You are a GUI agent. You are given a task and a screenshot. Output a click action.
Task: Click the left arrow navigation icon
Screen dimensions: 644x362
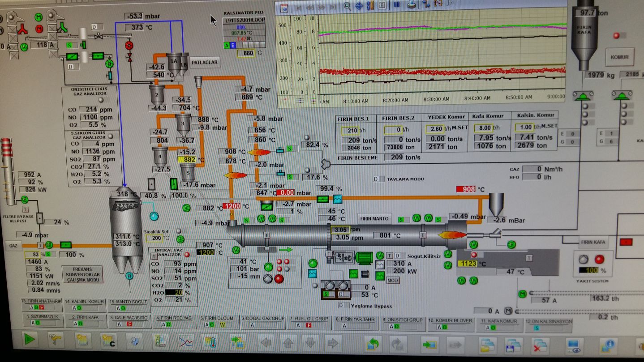point(266,344)
